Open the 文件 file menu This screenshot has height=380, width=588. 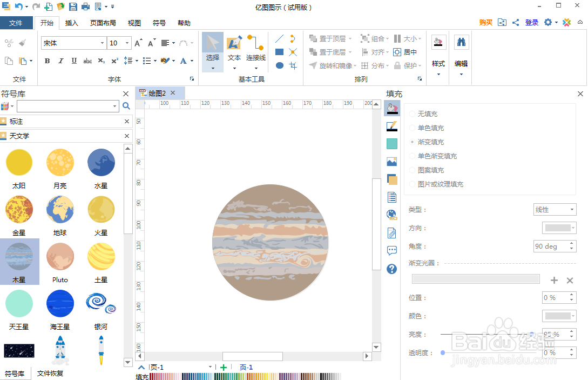point(16,23)
